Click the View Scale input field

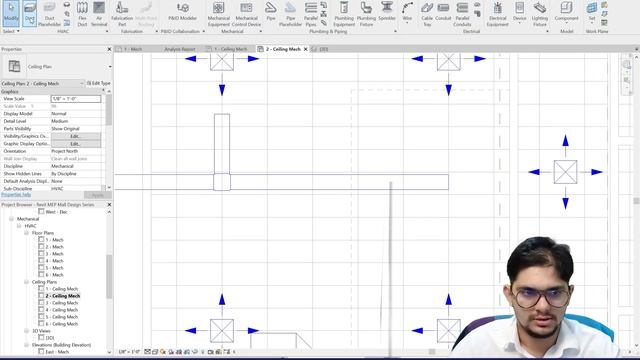pyautogui.click(x=76, y=99)
